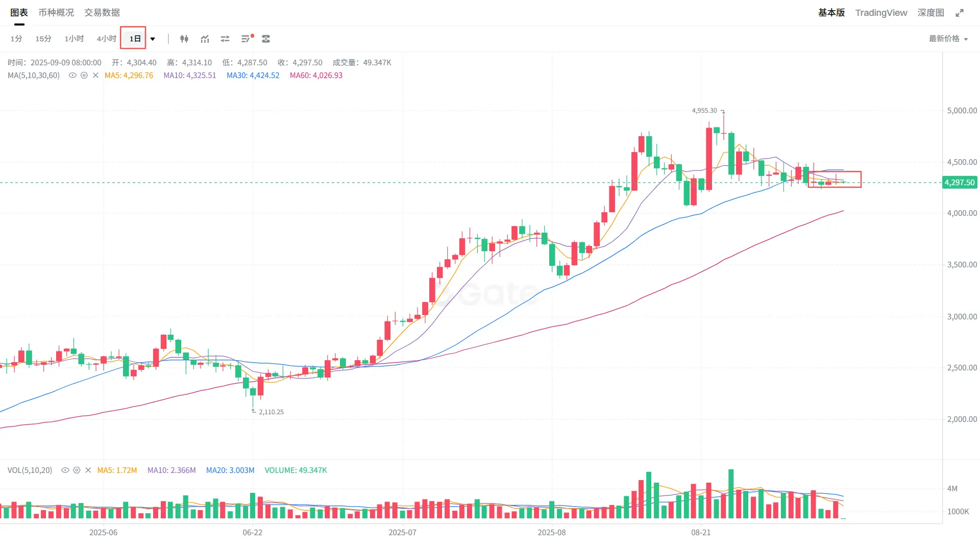Open the technical indicators menu
This screenshot has height=551, width=980.
(205, 39)
